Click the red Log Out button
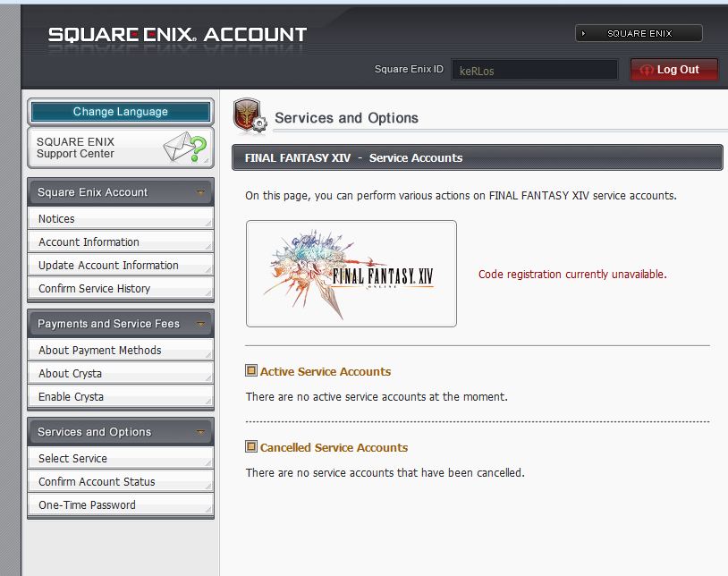Screen dimensions: 728x576 coord(674,70)
